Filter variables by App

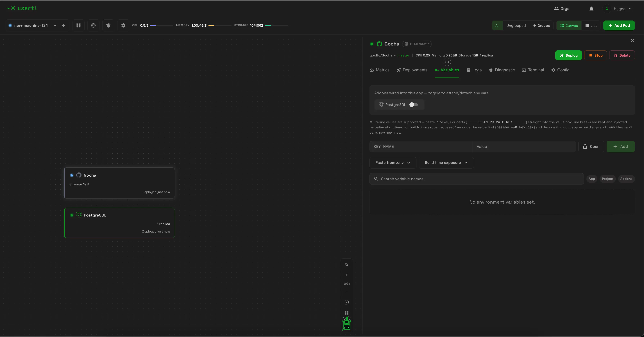pyautogui.click(x=592, y=179)
